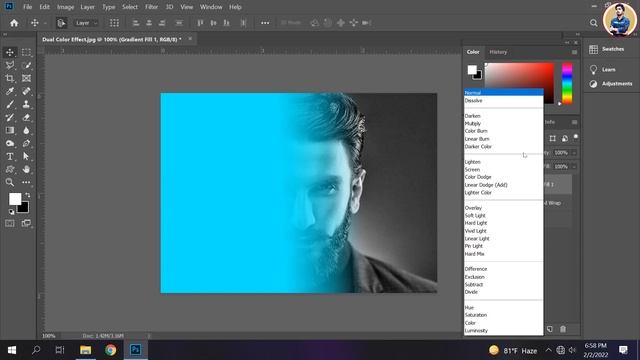This screenshot has width=640, height=360.
Task: Select the Horizontal Type tool
Action: [10, 156]
